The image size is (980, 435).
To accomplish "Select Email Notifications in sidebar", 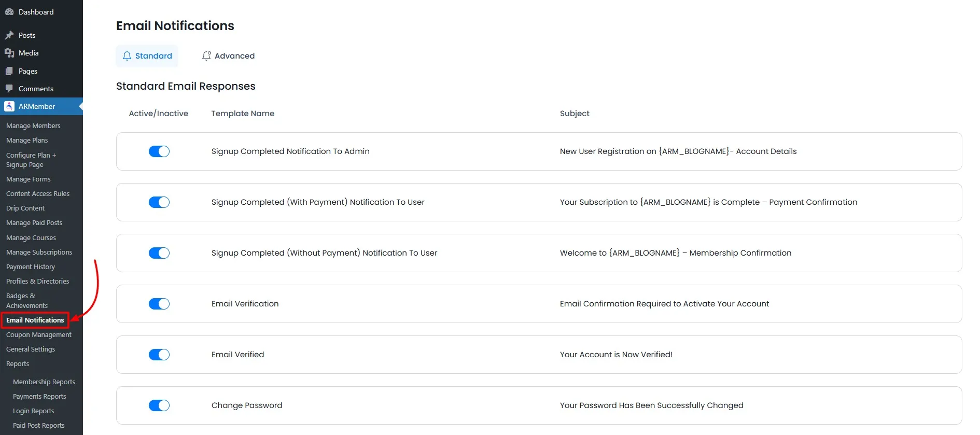I will pos(35,320).
